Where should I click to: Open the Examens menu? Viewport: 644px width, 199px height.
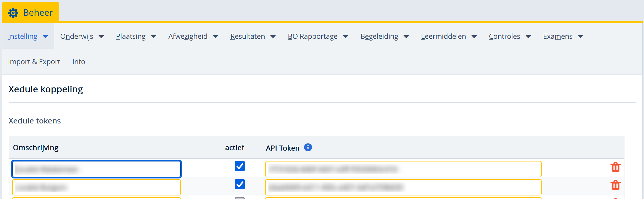[x=558, y=36]
